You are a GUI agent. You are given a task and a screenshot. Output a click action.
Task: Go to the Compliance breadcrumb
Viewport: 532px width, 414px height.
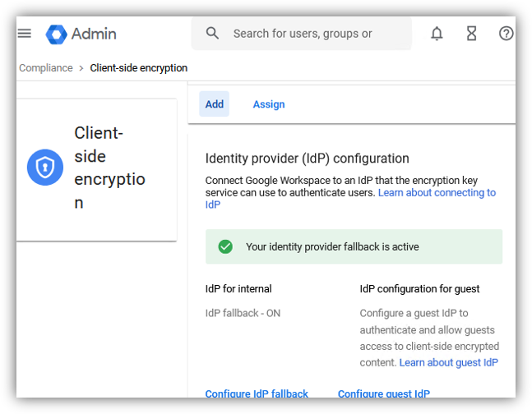(x=46, y=68)
